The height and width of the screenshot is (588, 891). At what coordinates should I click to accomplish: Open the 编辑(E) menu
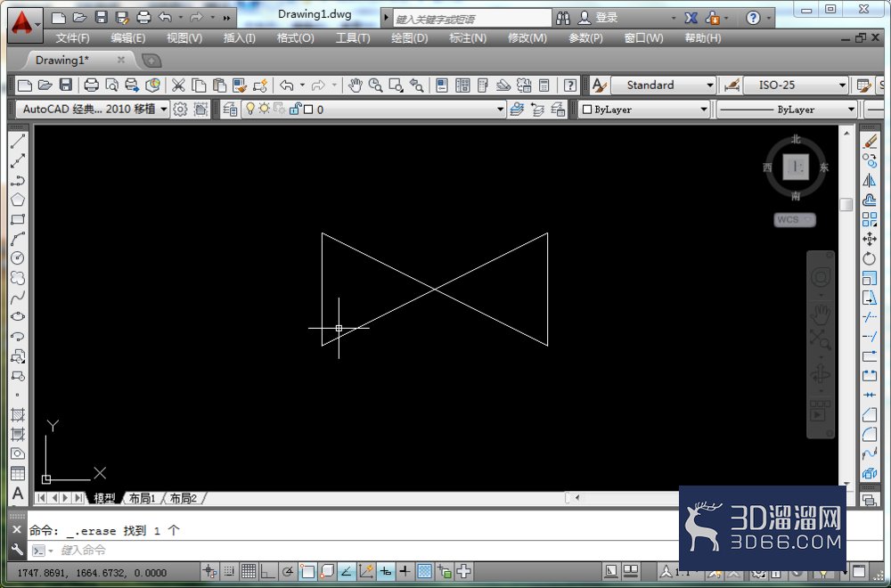[x=127, y=38]
